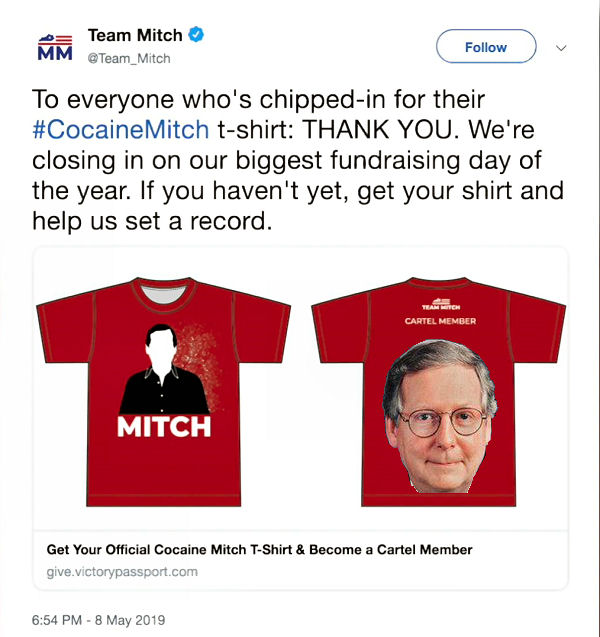Viewport: 600px width, 637px height.
Task: Open the Team Mitch profile avatar logo
Action: [x=55, y=48]
